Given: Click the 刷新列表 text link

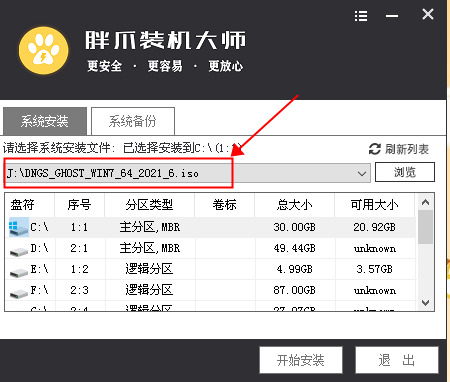Looking at the screenshot, I should click(x=407, y=149).
